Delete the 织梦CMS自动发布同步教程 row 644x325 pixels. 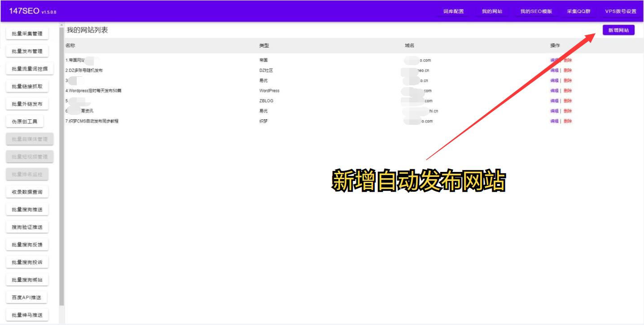(568, 121)
